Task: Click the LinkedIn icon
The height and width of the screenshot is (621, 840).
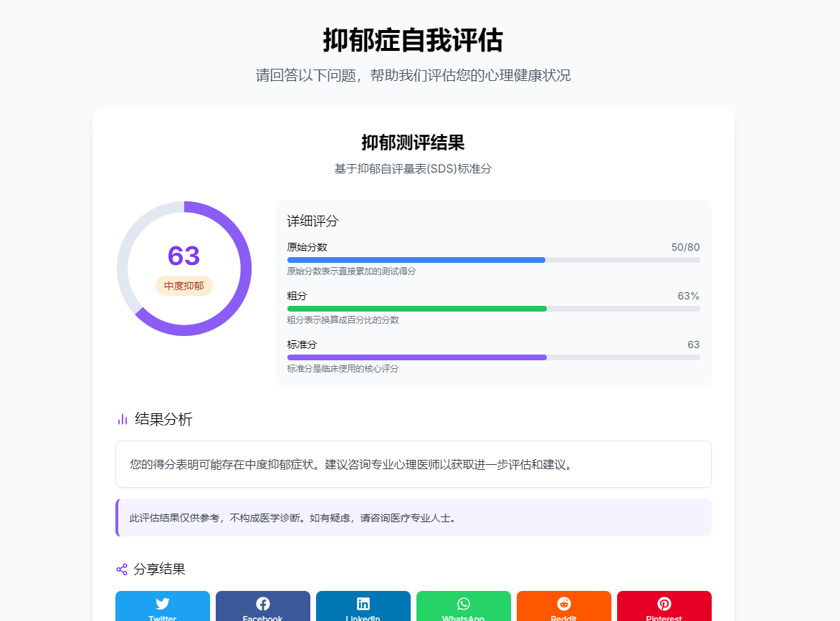Action: coord(363,604)
